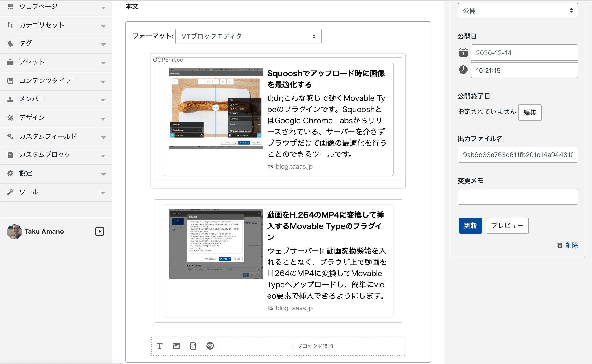Expand the アセット sidebar section arrow
This screenshot has width=592, height=364.
103,63
